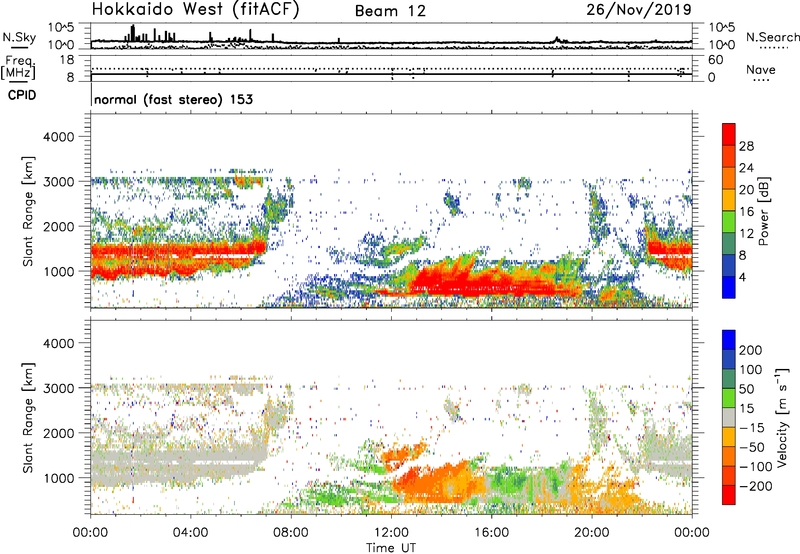This screenshot has width=800, height=554.
Task: Pick the bottom red Velocity segment below -200
Action: pyautogui.click(x=729, y=495)
